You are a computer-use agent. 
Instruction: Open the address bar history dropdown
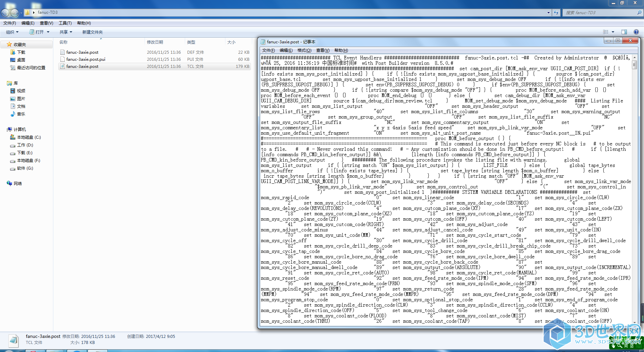coord(548,12)
